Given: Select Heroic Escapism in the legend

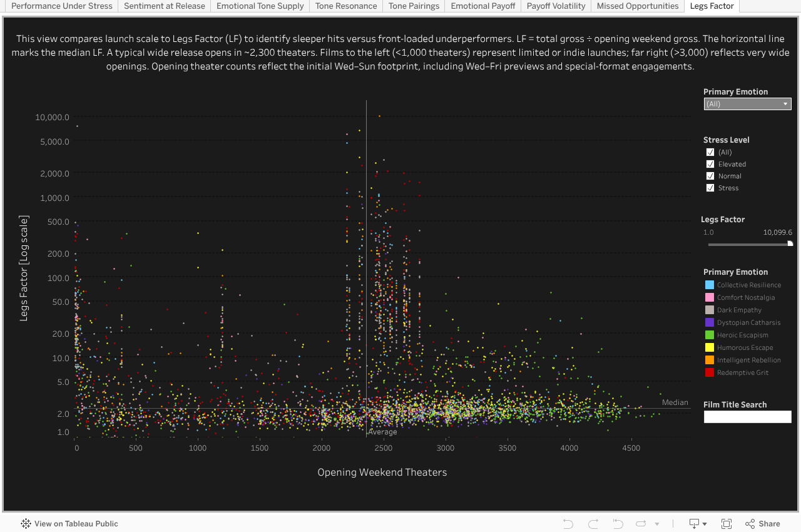Looking at the screenshot, I should (742, 335).
